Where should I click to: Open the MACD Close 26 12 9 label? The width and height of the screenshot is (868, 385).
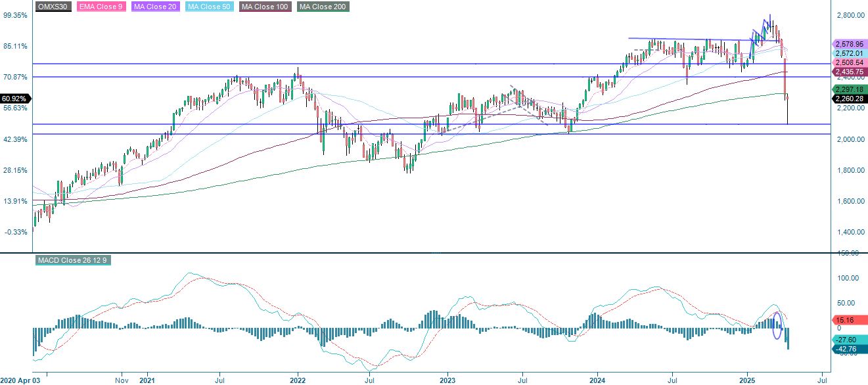pyautogui.click(x=74, y=260)
